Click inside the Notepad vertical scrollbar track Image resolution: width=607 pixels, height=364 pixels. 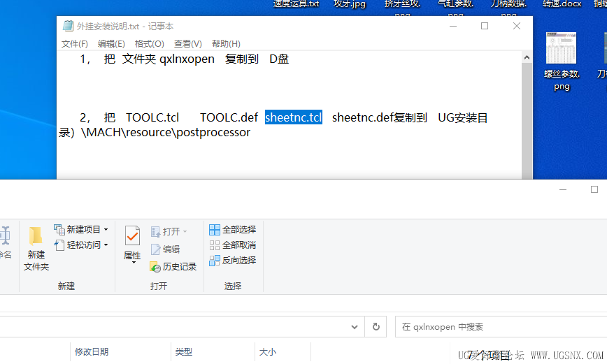(527, 121)
